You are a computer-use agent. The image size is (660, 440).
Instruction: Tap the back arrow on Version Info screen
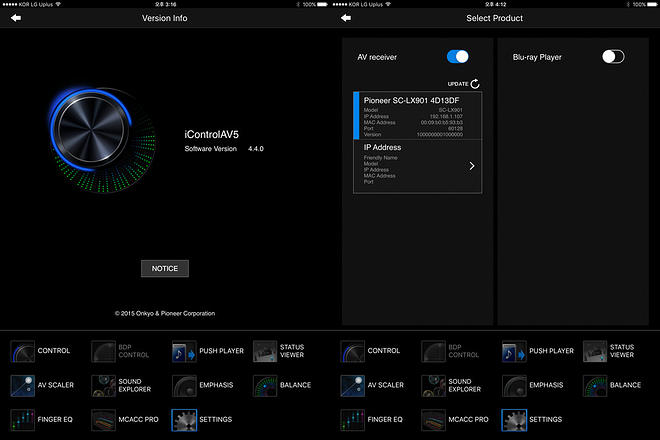point(16,18)
